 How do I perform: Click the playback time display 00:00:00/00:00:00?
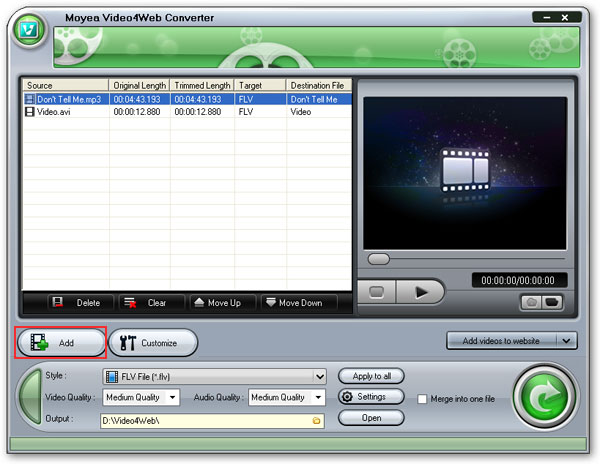tap(518, 280)
